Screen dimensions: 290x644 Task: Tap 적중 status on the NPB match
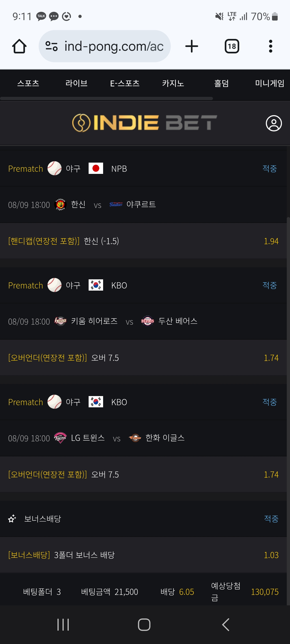[270, 169]
